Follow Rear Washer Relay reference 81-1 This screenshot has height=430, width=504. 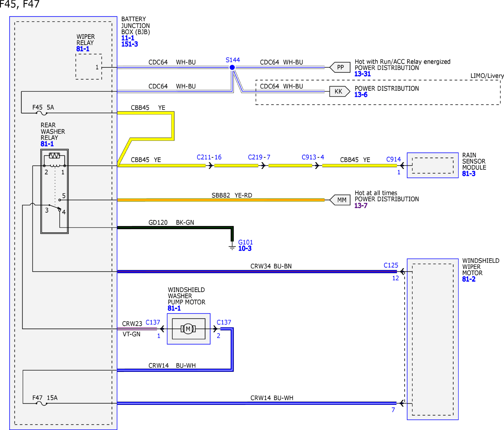[47, 144]
